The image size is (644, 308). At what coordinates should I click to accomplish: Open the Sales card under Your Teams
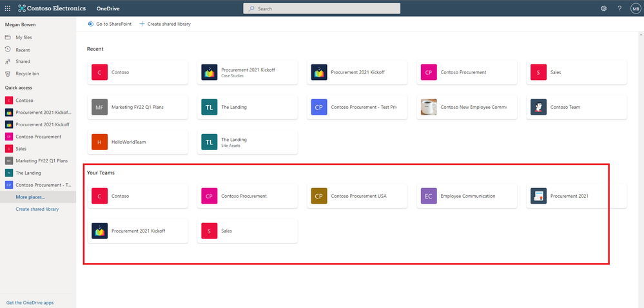(x=248, y=231)
